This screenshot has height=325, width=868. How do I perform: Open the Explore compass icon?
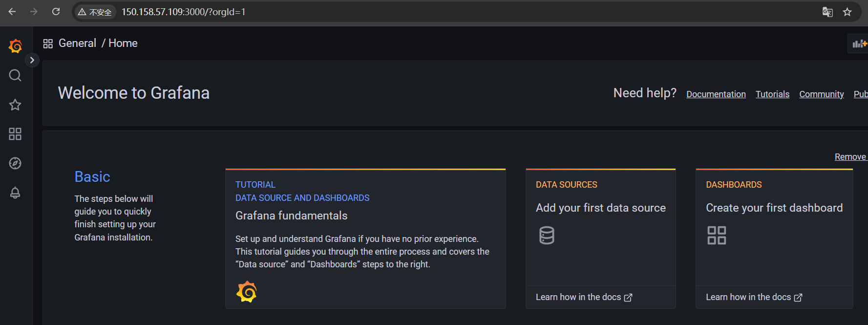(x=15, y=163)
